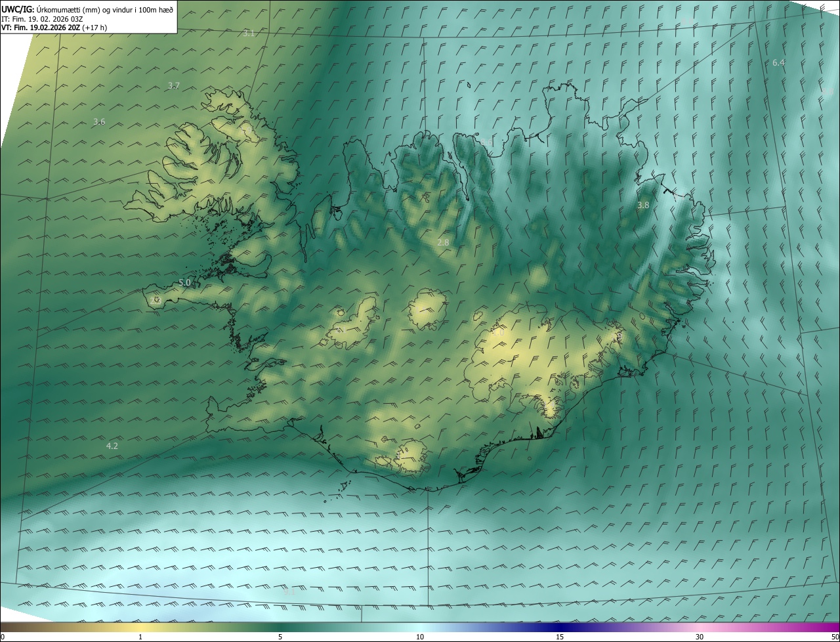Click the colorbar tick label '10'
The height and width of the screenshot is (642, 840).
[x=420, y=637]
